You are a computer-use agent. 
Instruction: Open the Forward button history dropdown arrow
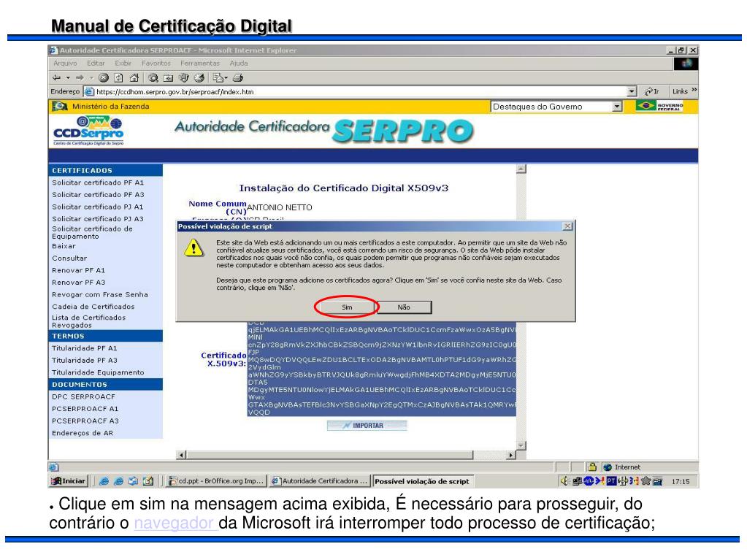click(x=91, y=77)
